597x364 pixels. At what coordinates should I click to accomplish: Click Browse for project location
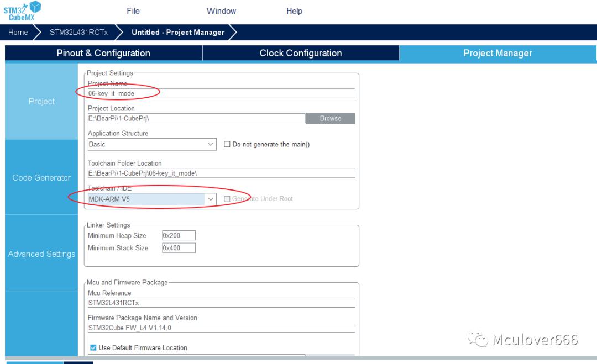click(331, 118)
